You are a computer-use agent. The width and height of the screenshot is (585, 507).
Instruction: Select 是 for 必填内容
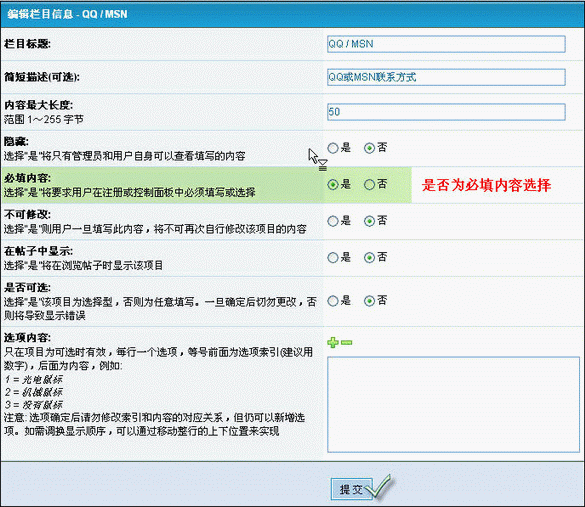tap(332, 185)
